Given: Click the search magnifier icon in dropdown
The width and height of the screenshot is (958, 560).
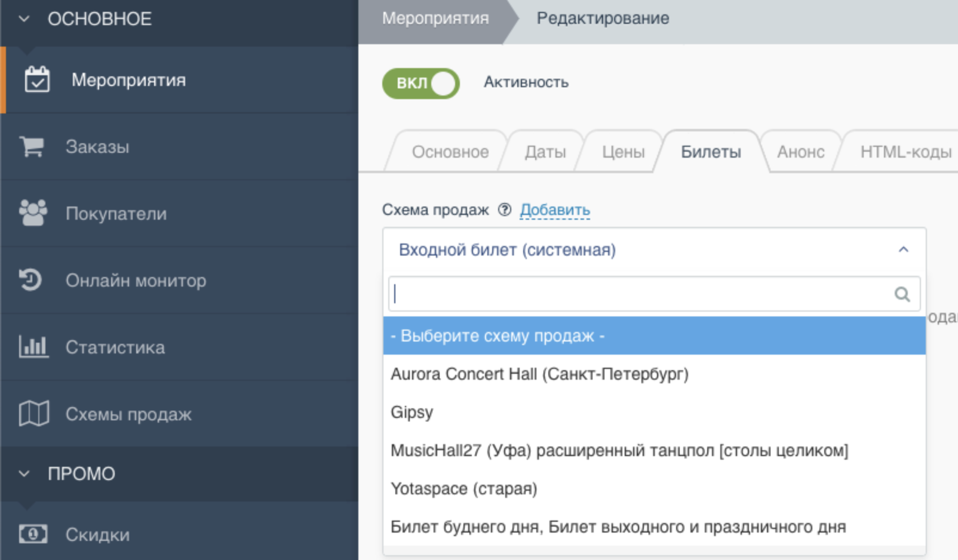Looking at the screenshot, I should coord(902,294).
